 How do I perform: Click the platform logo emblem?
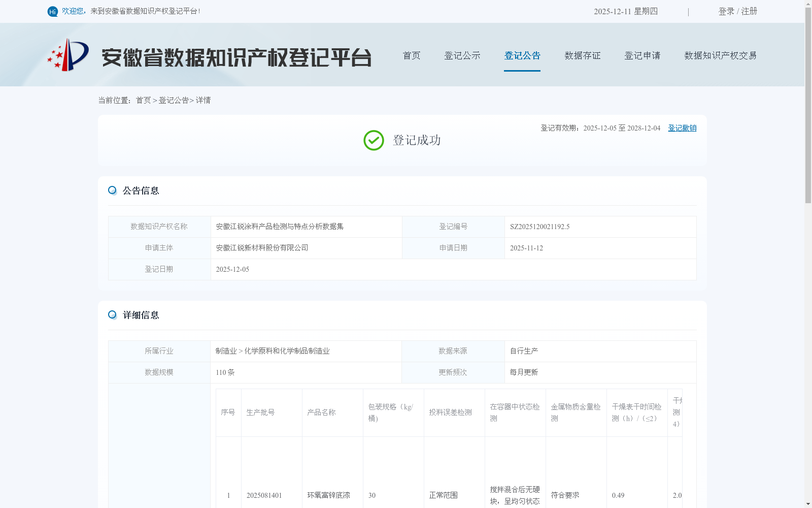[68, 55]
